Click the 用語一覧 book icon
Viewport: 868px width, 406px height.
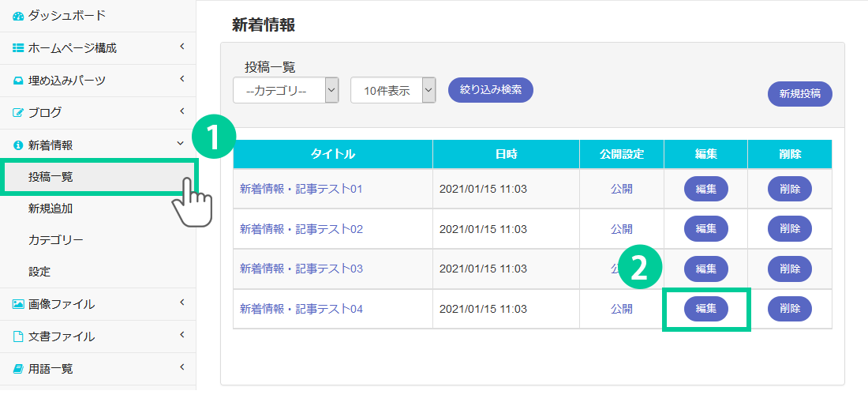(18, 369)
